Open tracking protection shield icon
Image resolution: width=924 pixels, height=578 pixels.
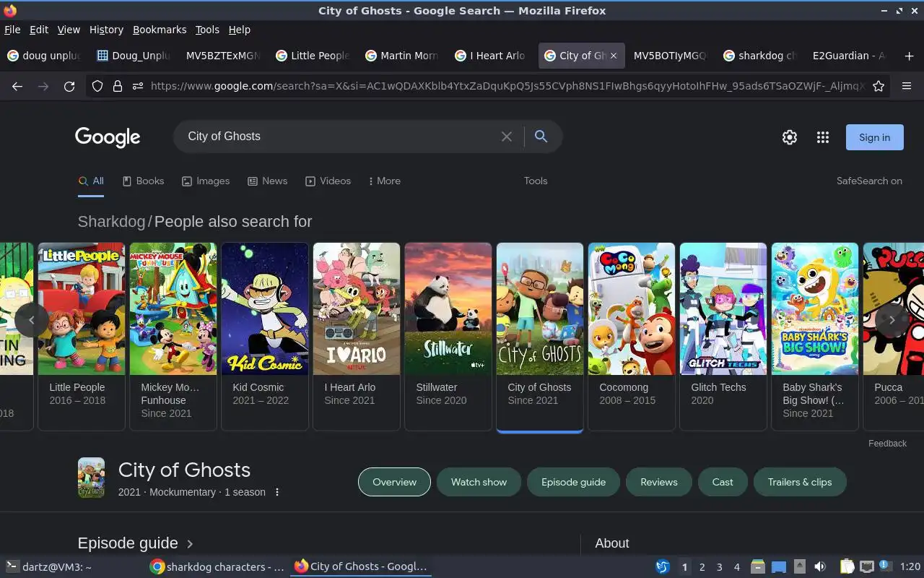coord(97,86)
